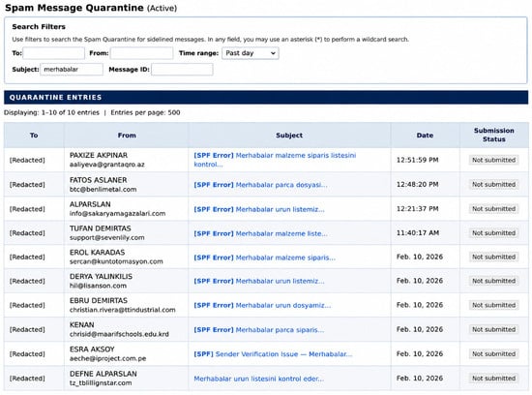The image size is (532, 395).
Task: Open TUFAN DEMIRTAS's Merhabalar malzeme liste message
Action: [260, 233]
